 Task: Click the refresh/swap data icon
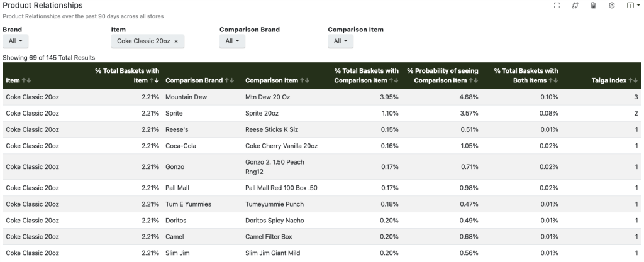pyautogui.click(x=575, y=5)
